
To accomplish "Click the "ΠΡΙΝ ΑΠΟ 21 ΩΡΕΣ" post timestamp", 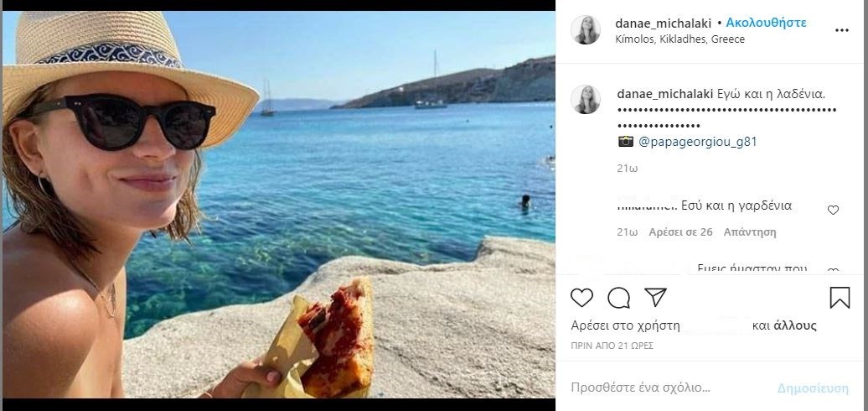I will click(612, 346).
